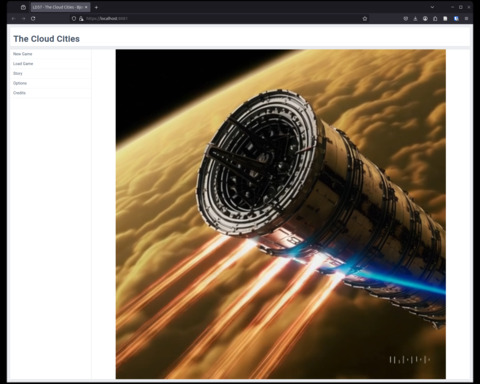480x384 pixels.
Task: Go back using the browser back arrow
Action: [x=13, y=19]
